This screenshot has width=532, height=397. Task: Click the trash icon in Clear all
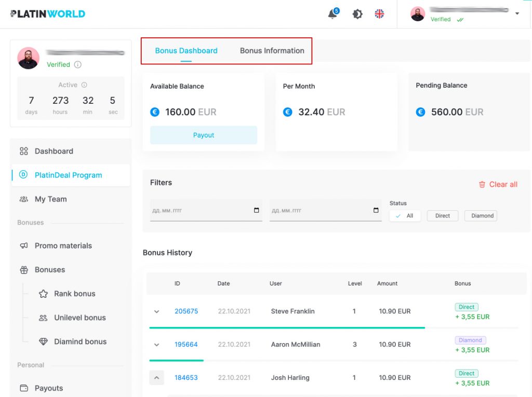[x=482, y=184]
